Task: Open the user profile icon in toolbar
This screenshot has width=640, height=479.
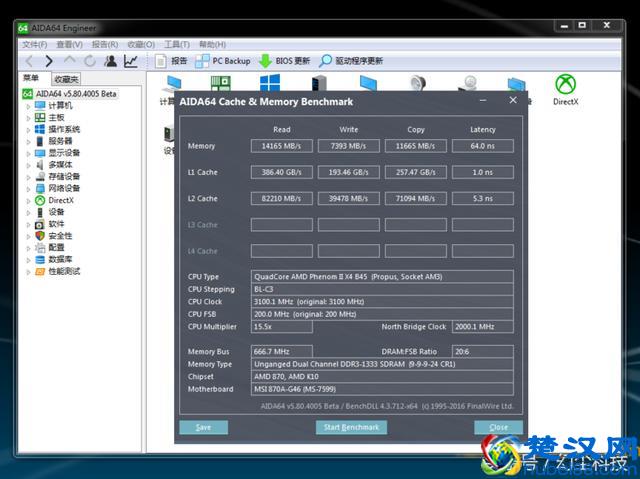Action: point(110,61)
